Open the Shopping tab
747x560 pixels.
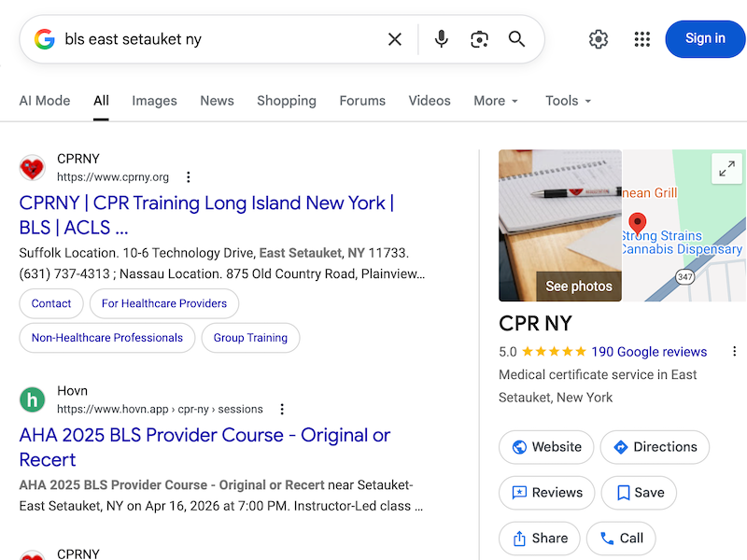287,101
